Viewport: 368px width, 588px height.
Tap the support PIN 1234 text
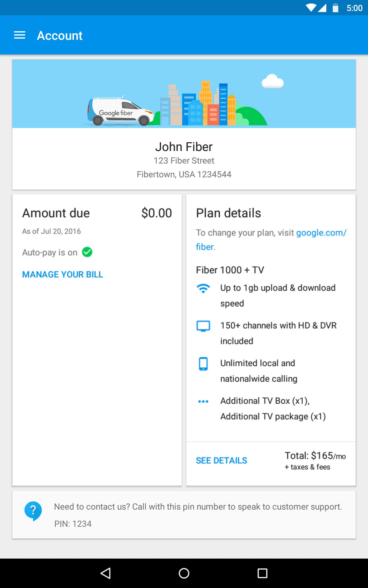[x=73, y=524]
